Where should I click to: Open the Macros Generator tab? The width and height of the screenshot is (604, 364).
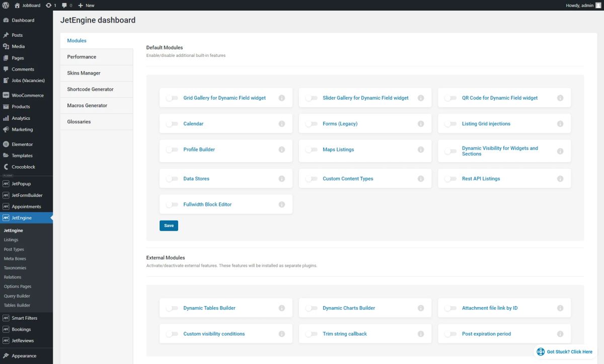97,105
